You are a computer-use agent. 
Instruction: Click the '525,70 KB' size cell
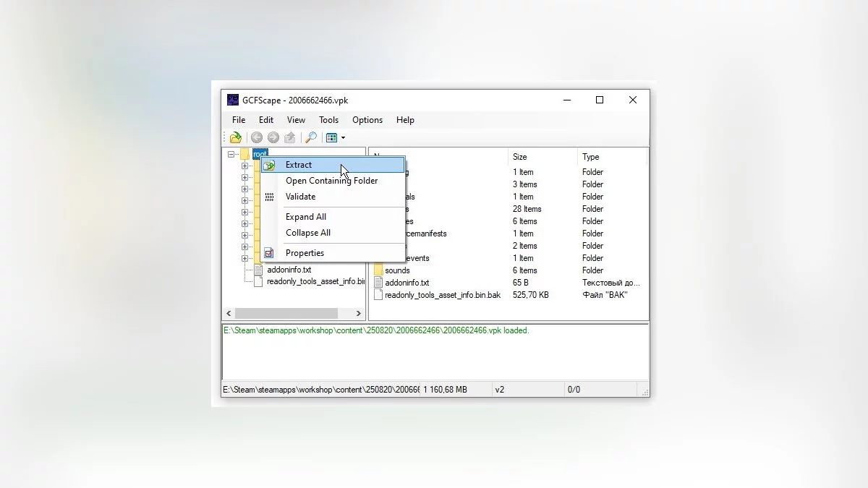[530, 295]
